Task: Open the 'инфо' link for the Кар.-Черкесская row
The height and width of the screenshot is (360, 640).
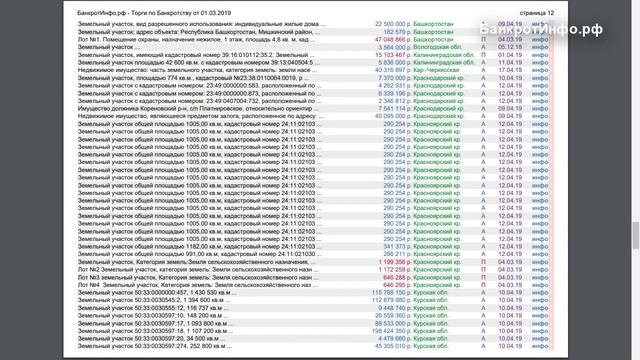Action: (x=540, y=70)
